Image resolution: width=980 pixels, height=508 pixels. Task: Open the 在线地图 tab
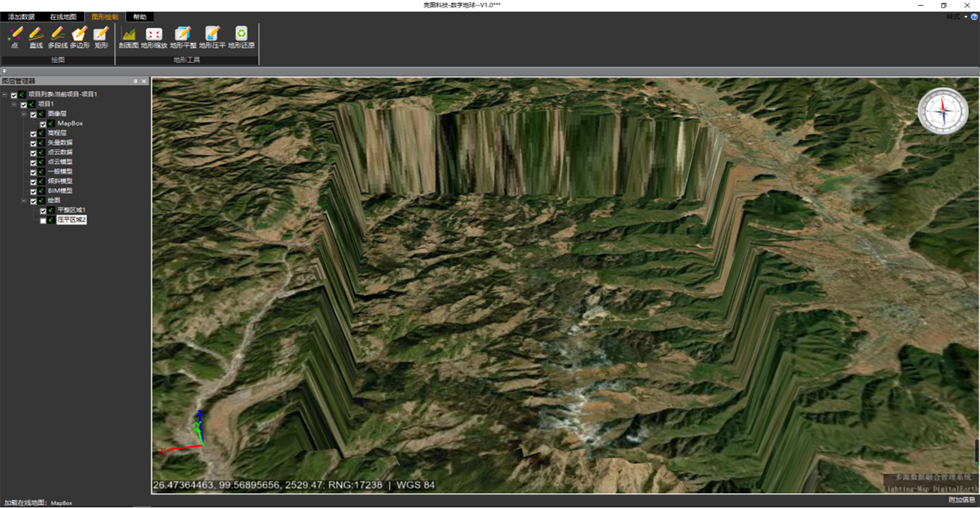click(63, 17)
